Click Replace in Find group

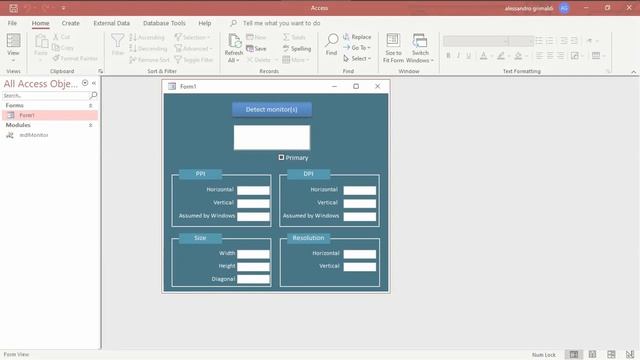(357, 37)
